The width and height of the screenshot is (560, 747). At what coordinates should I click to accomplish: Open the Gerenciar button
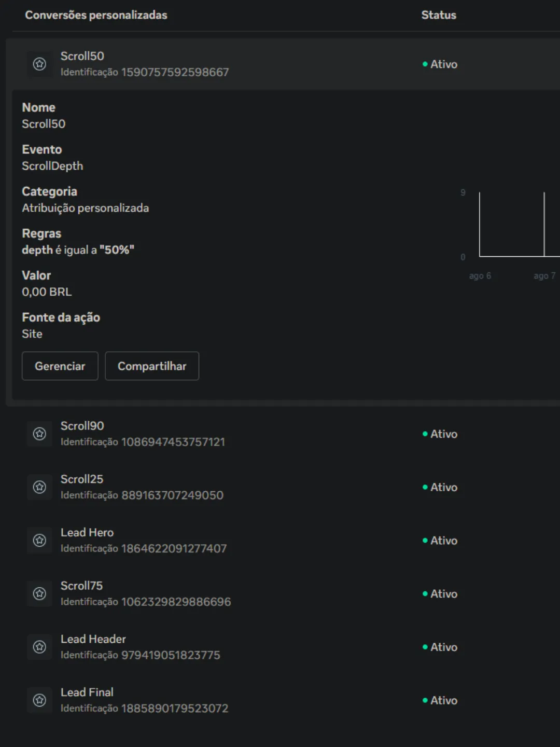pyautogui.click(x=60, y=366)
